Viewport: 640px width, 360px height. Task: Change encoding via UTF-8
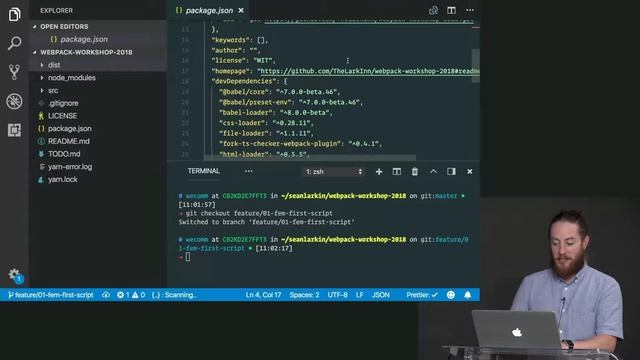338,295
